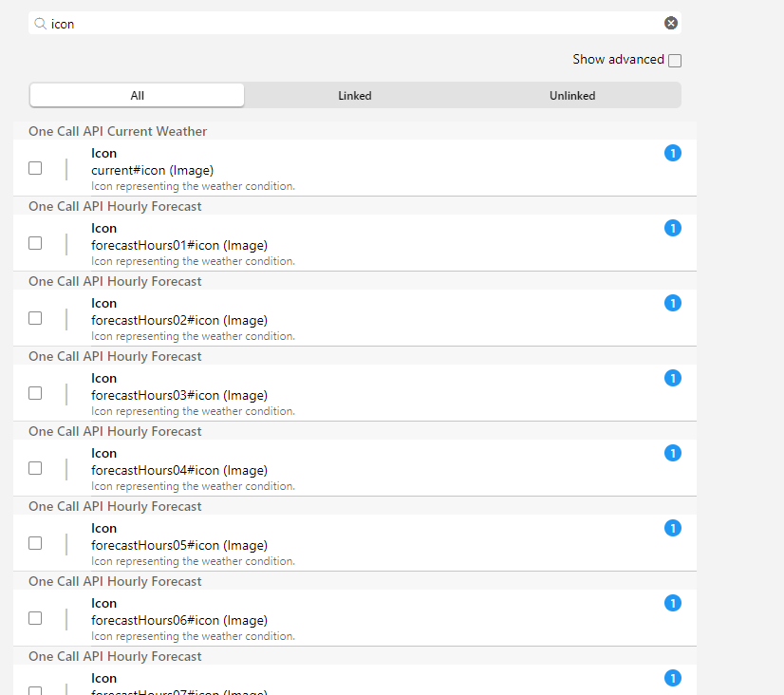
Task: Enable the Show advanced checkbox
Action: (675, 61)
